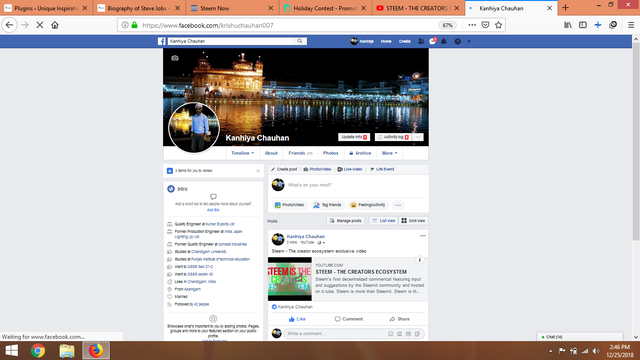Click the cover photo camera icon
640x360 pixels.
(x=175, y=58)
